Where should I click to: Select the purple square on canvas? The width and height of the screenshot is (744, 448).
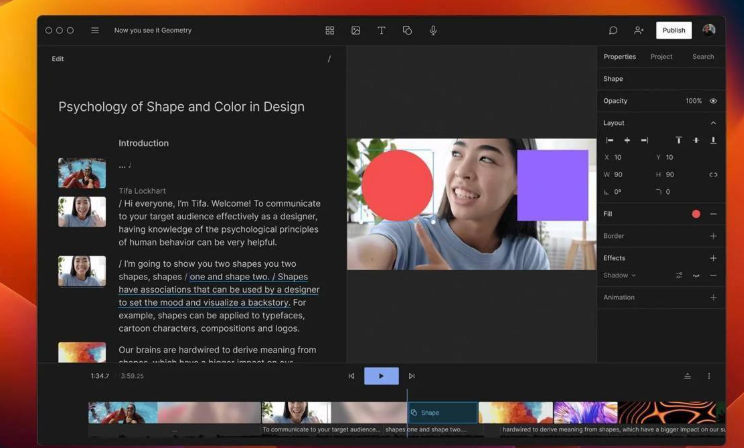tap(552, 186)
